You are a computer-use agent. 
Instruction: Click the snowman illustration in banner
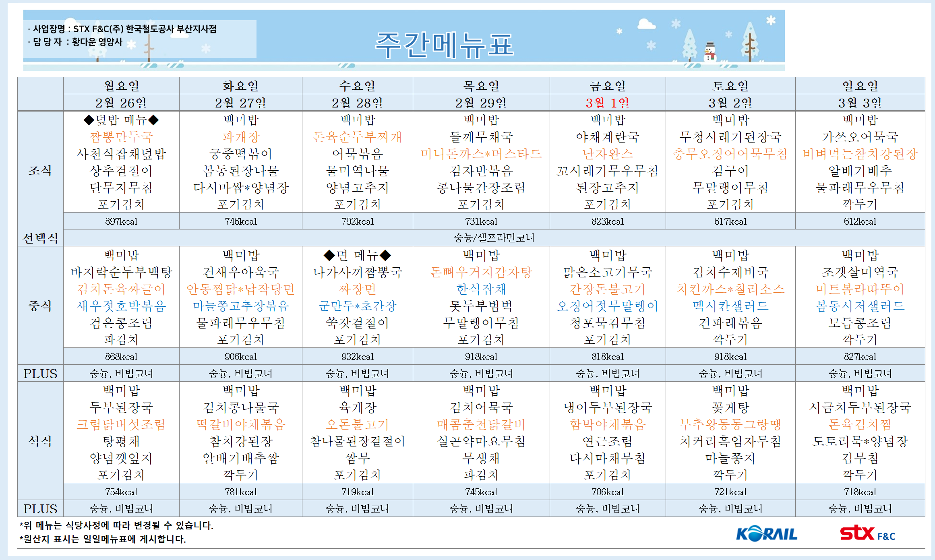[710, 52]
